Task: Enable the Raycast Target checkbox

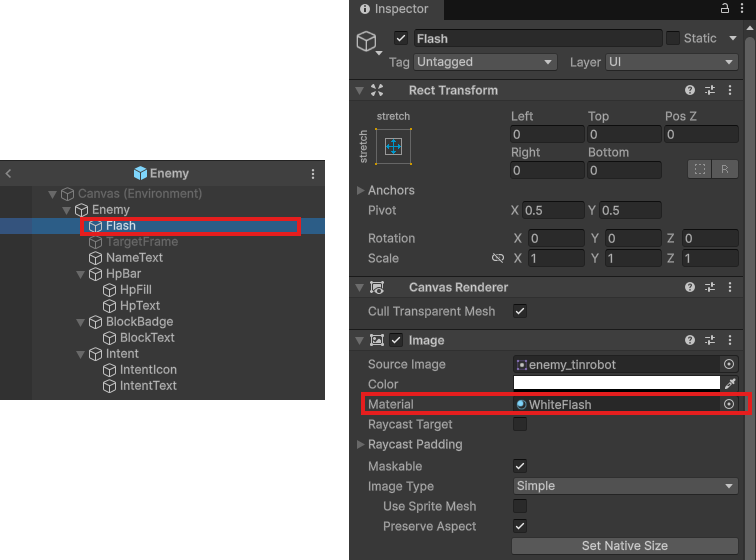Action: (520, 424)
